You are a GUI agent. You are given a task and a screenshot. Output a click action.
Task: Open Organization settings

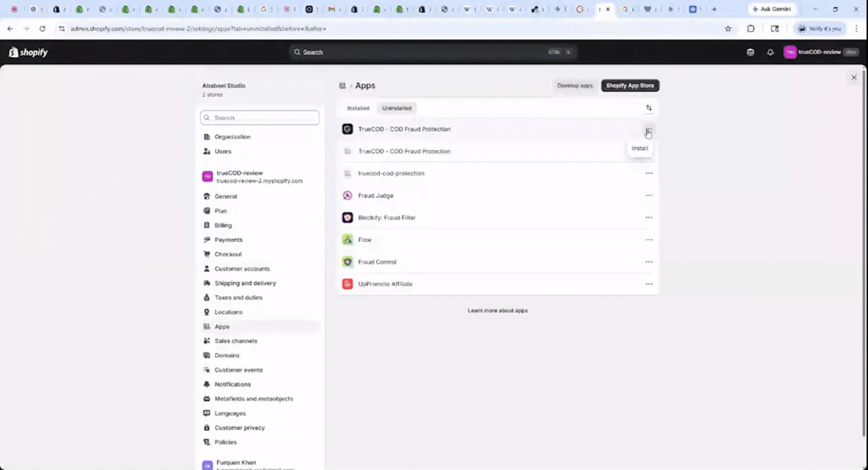point(260,137)
